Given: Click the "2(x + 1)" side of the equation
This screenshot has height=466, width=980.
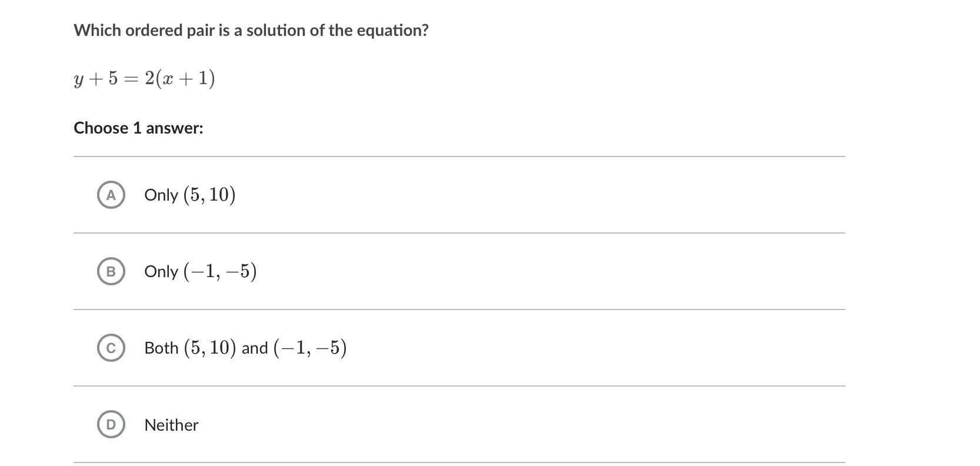Looking at the screenshot, I should (x=179, y=78).
